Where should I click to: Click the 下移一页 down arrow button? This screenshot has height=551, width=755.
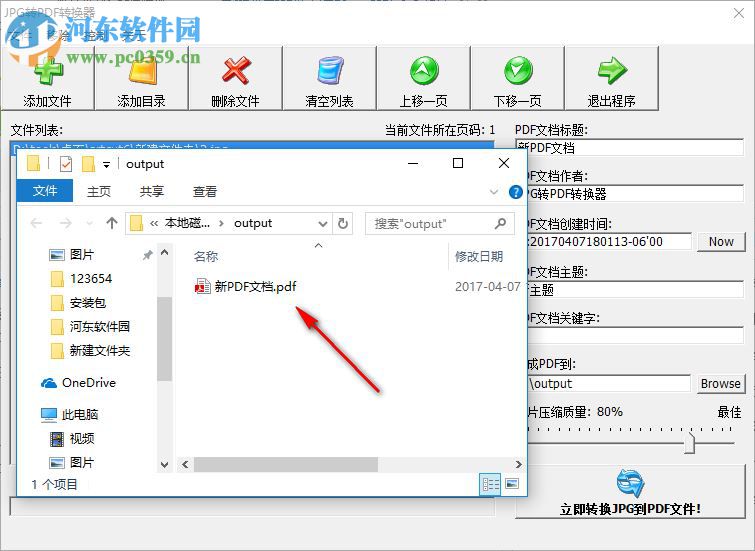(x=517, y=79)
